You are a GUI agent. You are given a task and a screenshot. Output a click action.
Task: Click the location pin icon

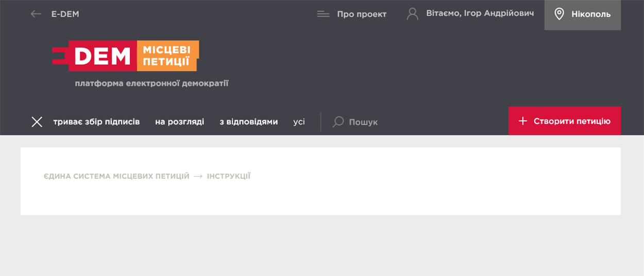click(559, 14)
